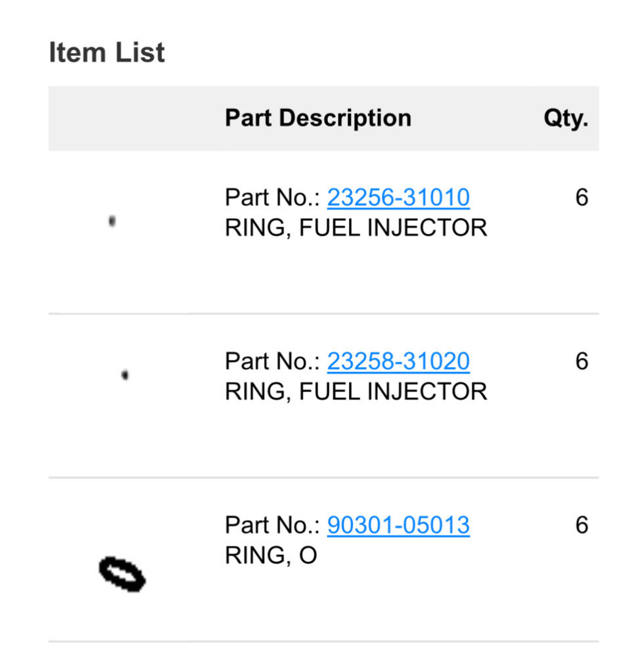Viewport: 623px width, 672px height.
Task: Click the Item List heading
Action: [x=106, y=53]
